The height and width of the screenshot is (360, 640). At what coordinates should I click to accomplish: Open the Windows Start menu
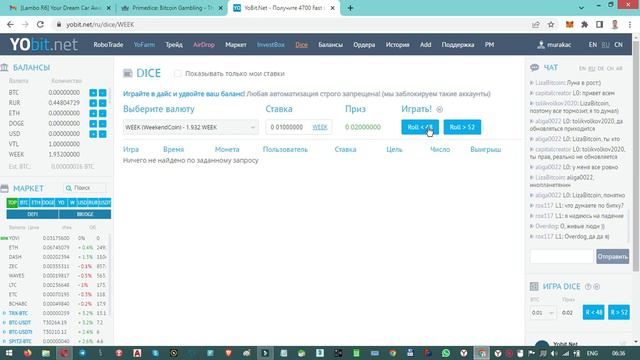point(9,353)
